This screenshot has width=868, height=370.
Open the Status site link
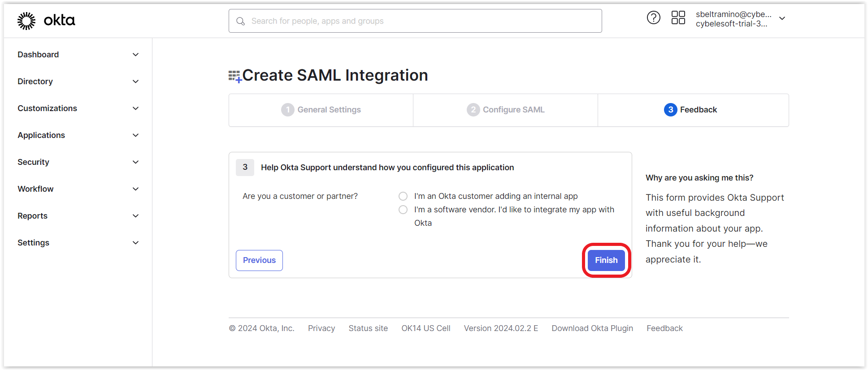(368, 328)
